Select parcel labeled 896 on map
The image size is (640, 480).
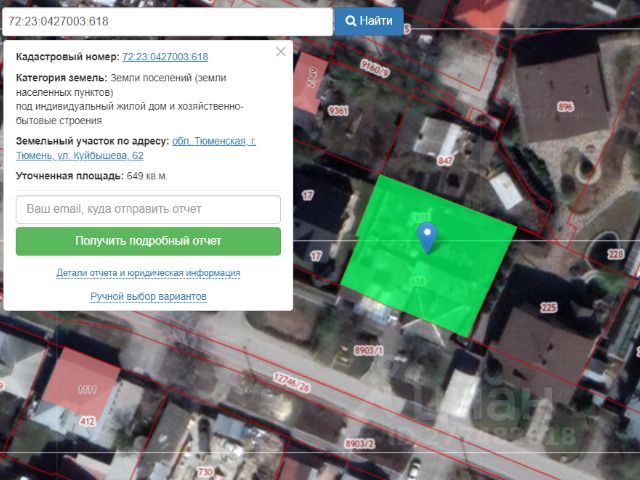pyautogui.click(x=566, y=107)
